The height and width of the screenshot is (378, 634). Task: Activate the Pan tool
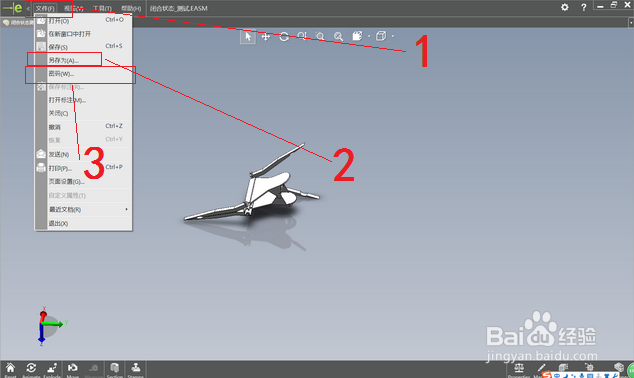pyautogui.click(x=266, y=36)
